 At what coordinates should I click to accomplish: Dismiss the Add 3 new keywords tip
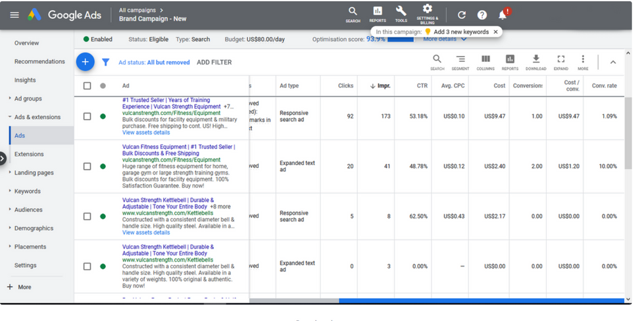pos(495,32)
